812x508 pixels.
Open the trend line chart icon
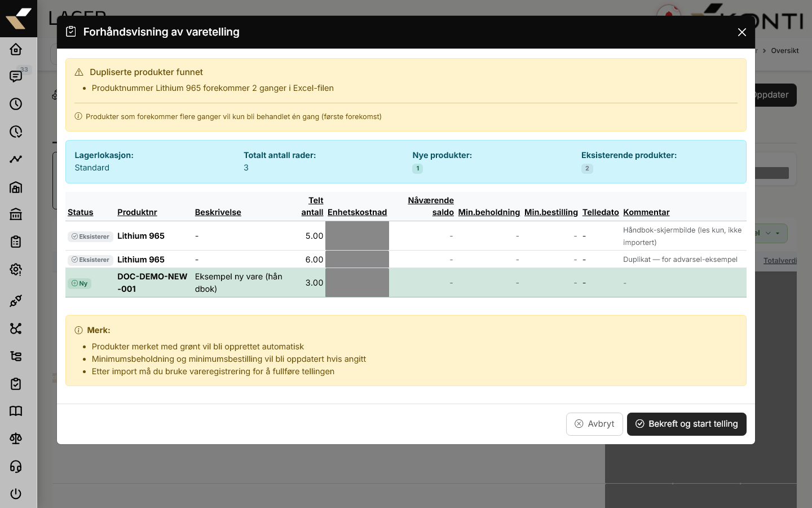point(16,159)
